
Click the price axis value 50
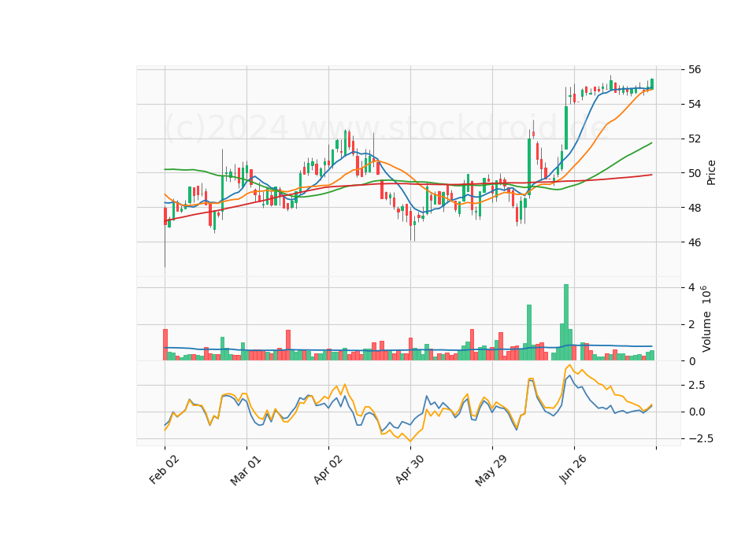pyautogui.click(x=695, y=173)
